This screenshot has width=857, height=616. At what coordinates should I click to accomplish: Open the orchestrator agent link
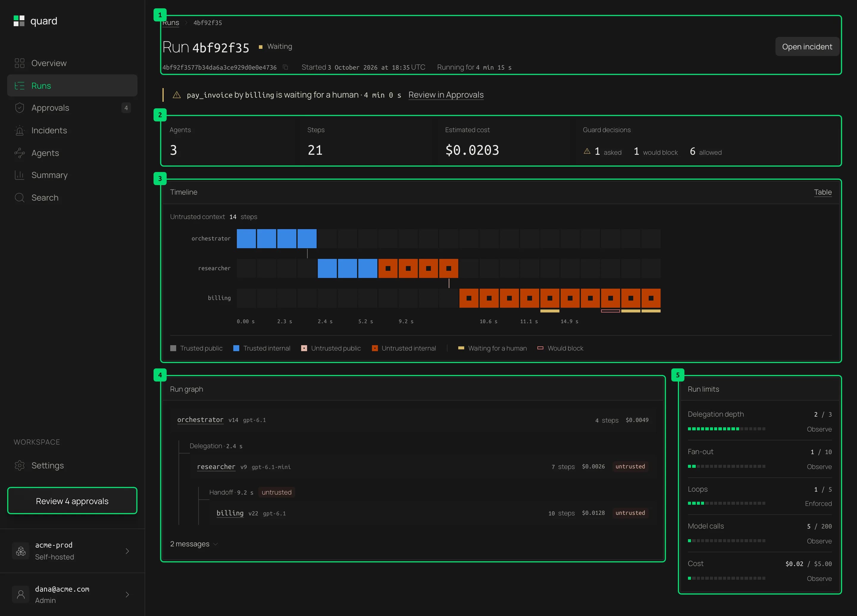pos(200,420)
